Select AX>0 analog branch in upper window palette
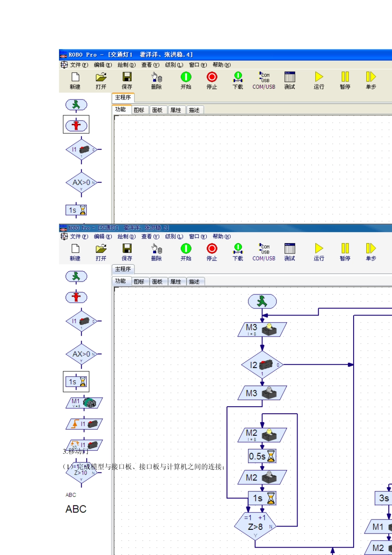This screenshot has height=555, width=392. [x=81, y=183]
